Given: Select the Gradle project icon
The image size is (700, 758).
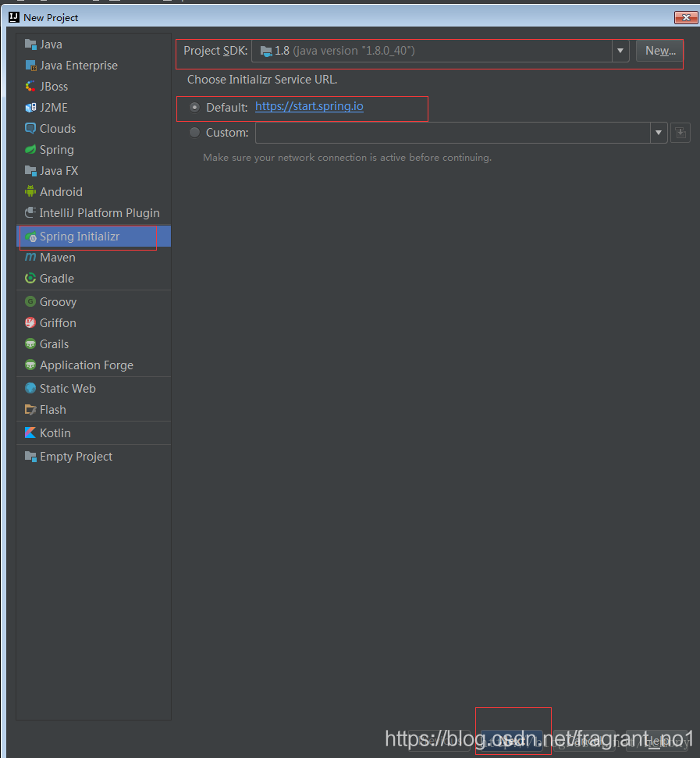Looking at the screenshot, I should [x=30, y=279].
